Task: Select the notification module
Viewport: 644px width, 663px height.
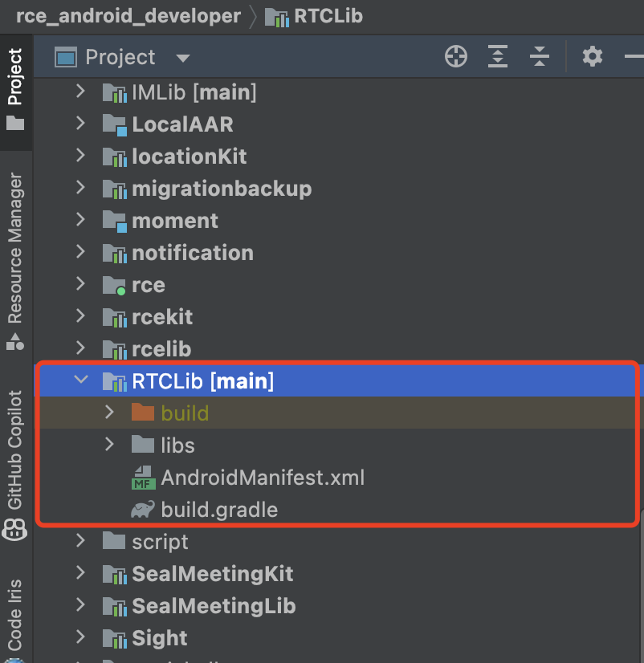Action: [x=192, y=253]
